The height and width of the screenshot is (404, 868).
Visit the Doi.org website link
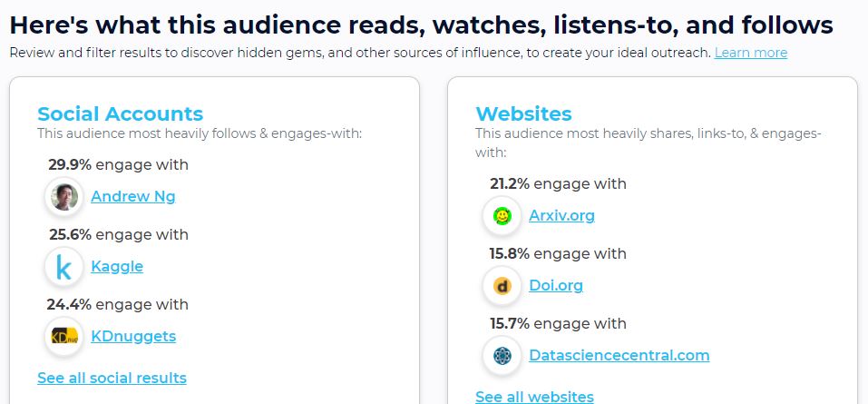pyautogui.click(x=556, y=286)
